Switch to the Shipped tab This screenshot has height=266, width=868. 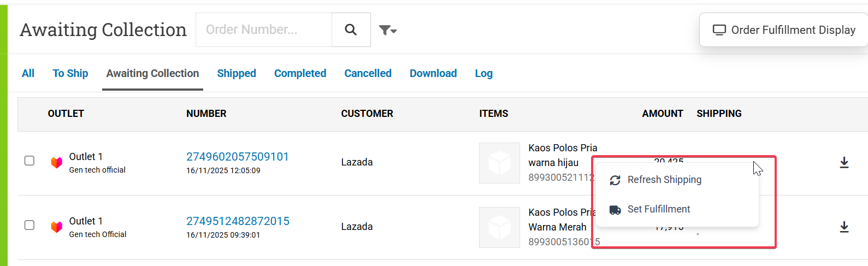[237, 73]
